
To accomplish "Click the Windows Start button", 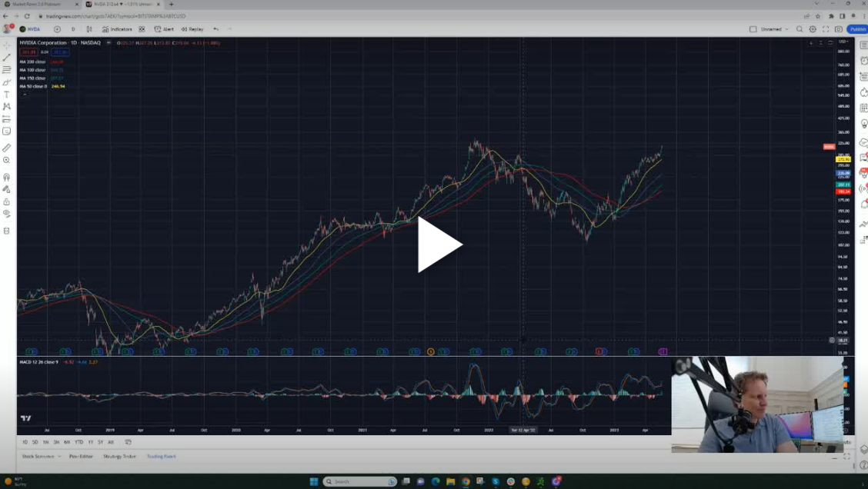I will point(313,482).
